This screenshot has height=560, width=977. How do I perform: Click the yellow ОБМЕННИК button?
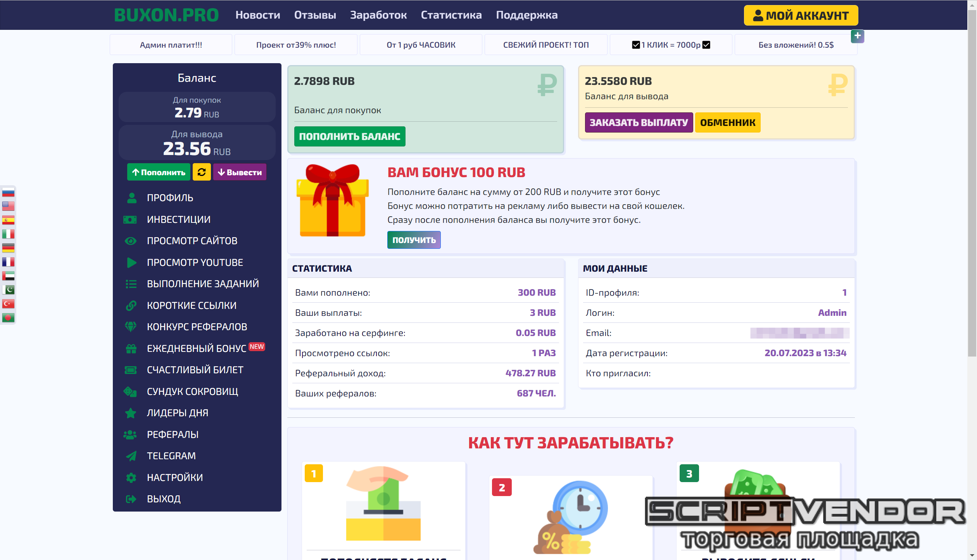[727, 122]
